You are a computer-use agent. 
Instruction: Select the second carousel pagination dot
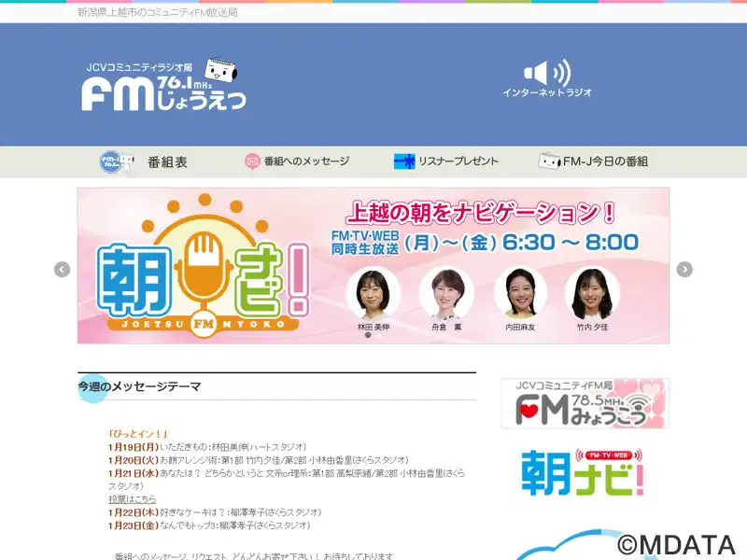(x=379, y=335)
